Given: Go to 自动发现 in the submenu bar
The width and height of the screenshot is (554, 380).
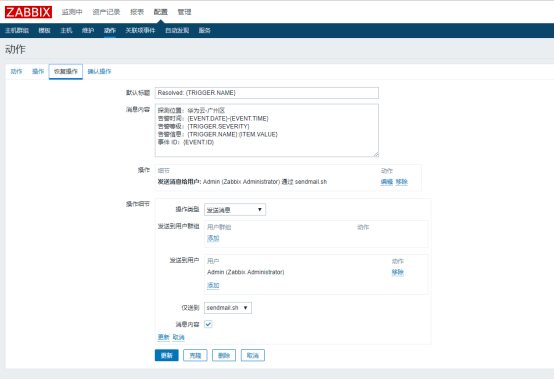Looking at the screenshot, I should 177,30.
